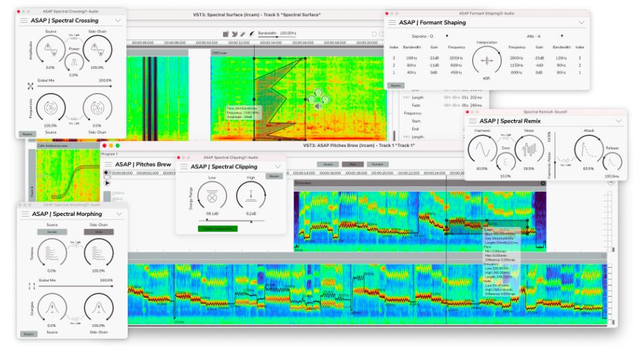
Task: Click the Program 1 label in Pitches Brew window
Action: pos(110,154)
